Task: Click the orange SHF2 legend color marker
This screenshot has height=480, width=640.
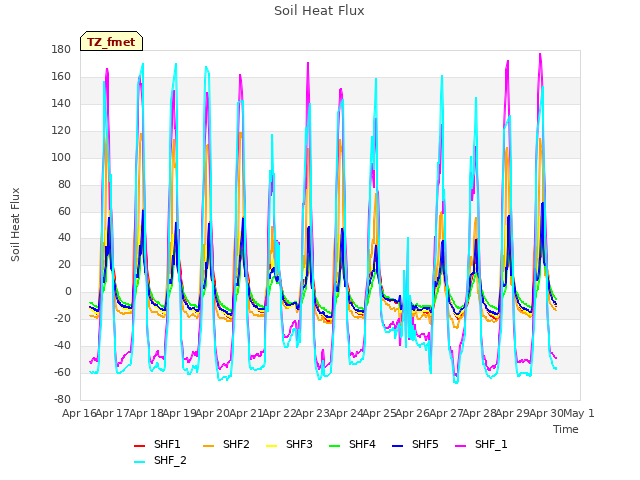Action: (209, 446)
